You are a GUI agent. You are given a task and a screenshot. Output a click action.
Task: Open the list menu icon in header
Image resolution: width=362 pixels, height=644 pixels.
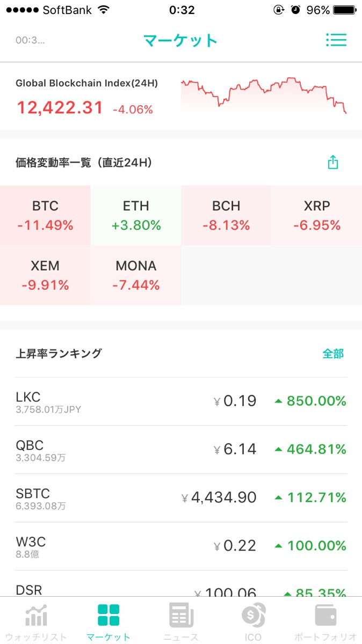click(x=336, y=40)
